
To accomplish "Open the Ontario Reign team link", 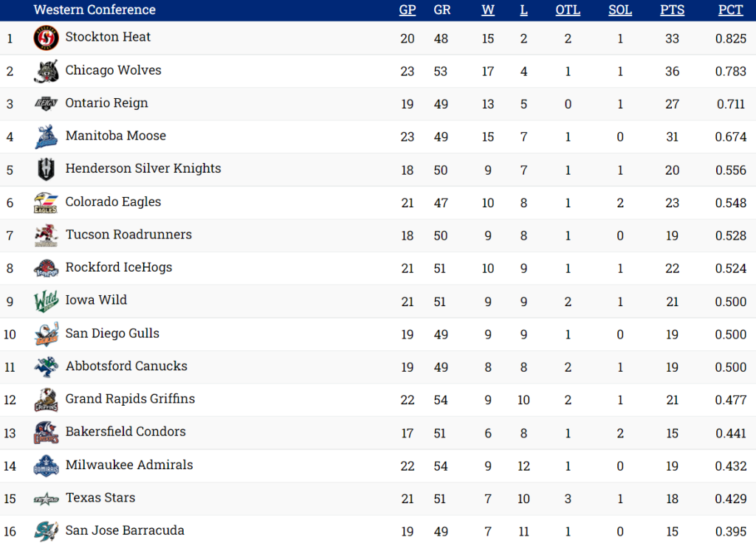I will point(106,103).
